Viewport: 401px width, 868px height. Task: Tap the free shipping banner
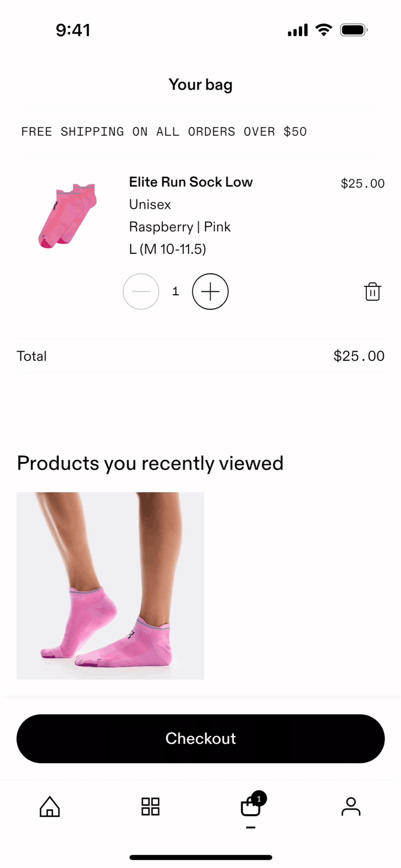point(164,131)
